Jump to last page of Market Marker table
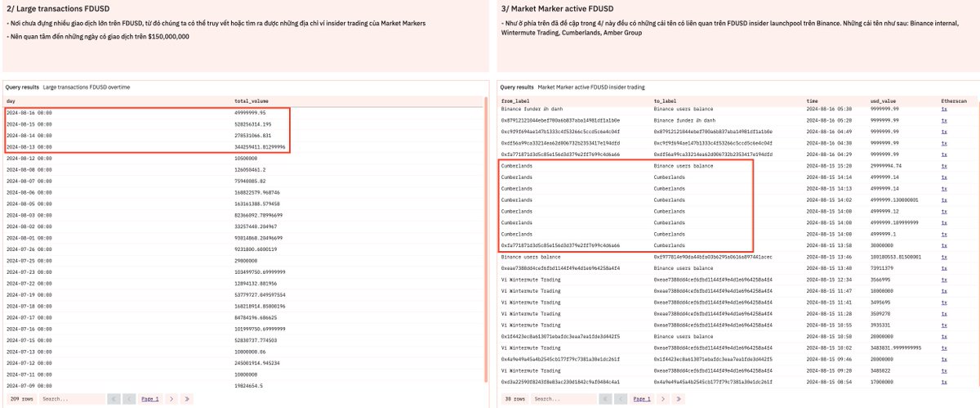The width and height of the screenshot is (980, 408). pyautogui.click(x=679, y=399)
